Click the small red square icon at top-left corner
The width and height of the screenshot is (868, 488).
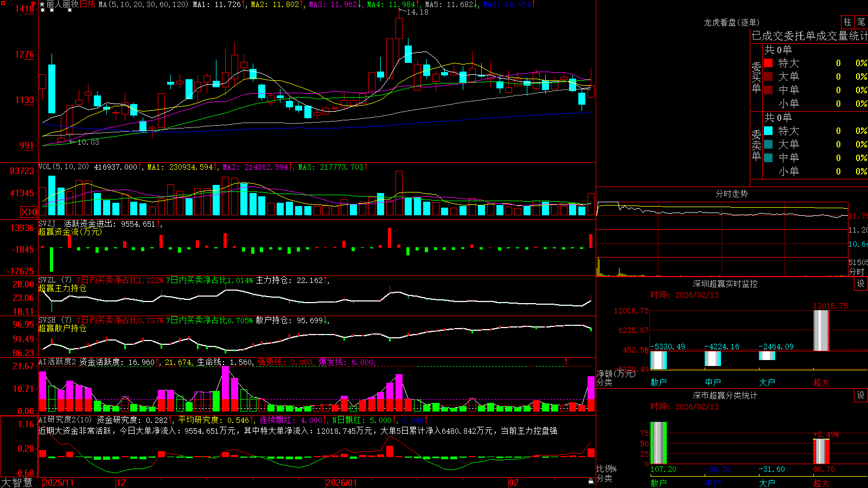(2, 2)
